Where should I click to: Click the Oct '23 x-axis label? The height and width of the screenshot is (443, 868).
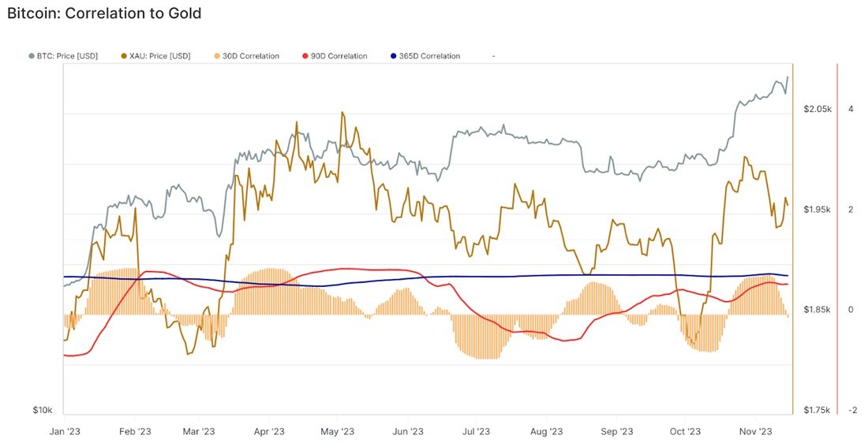[x=685, y=431]
